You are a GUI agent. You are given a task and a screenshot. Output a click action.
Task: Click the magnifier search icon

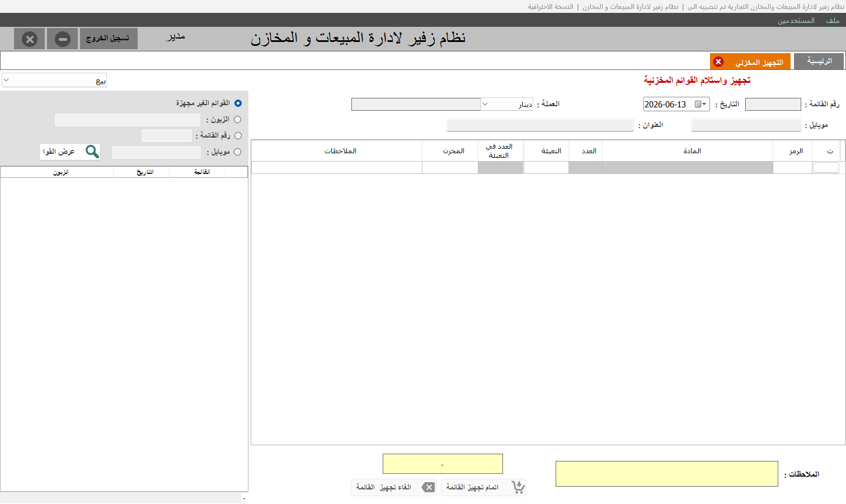[x=92, y=152]
